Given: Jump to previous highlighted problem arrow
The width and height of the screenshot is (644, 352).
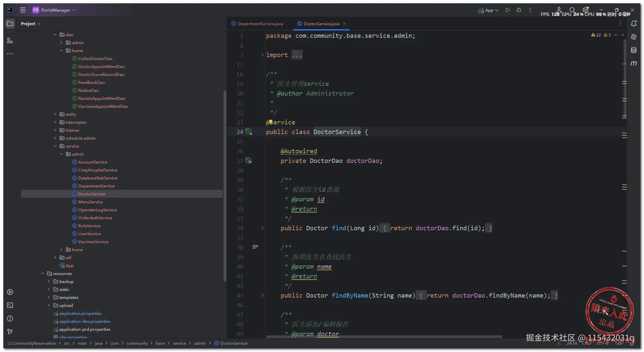Looking at the screenshot, I should [x=616, y=35].
